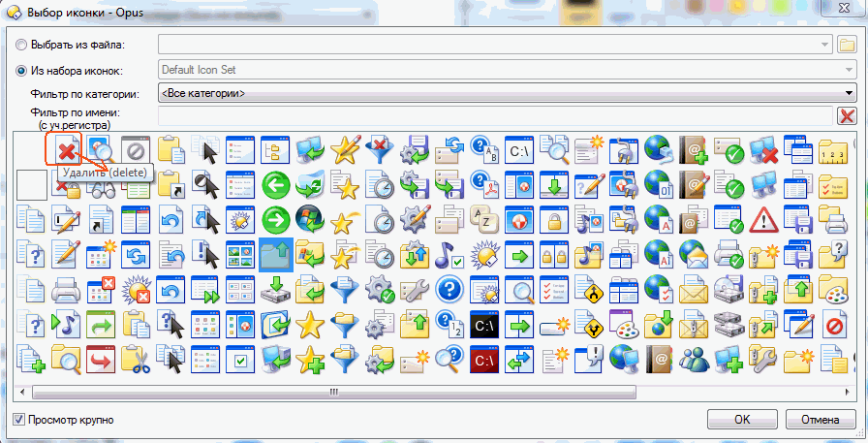This screenshot has width=868, height=443.
Task: Expand the Default Icon Set dropdown
Action: point(850,70)
